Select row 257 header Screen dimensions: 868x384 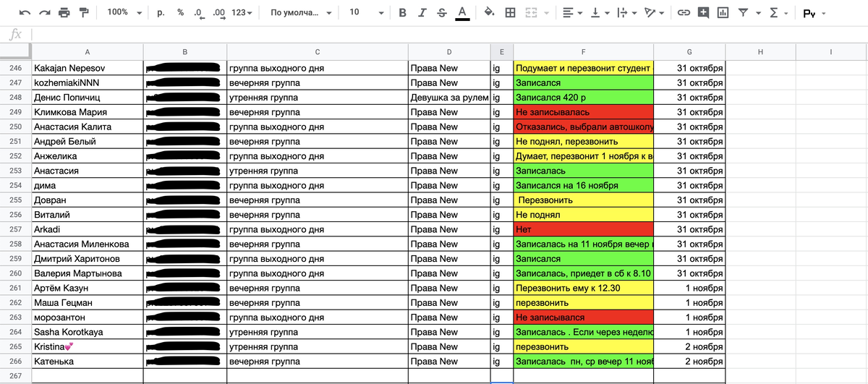point(16,229)
